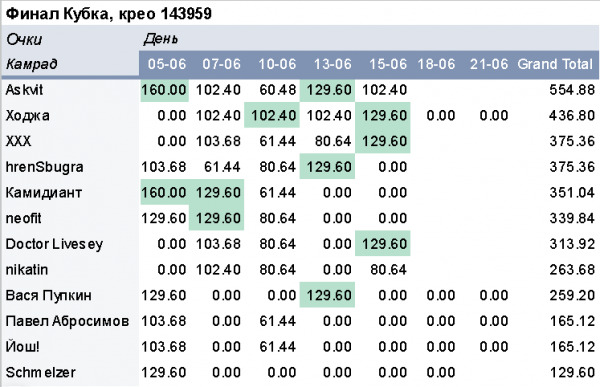Image resolution: width=600 pixels, height=387 pixels.
Task: Select Askvit's grand total 554.88
Action: [x=572, y=90]
